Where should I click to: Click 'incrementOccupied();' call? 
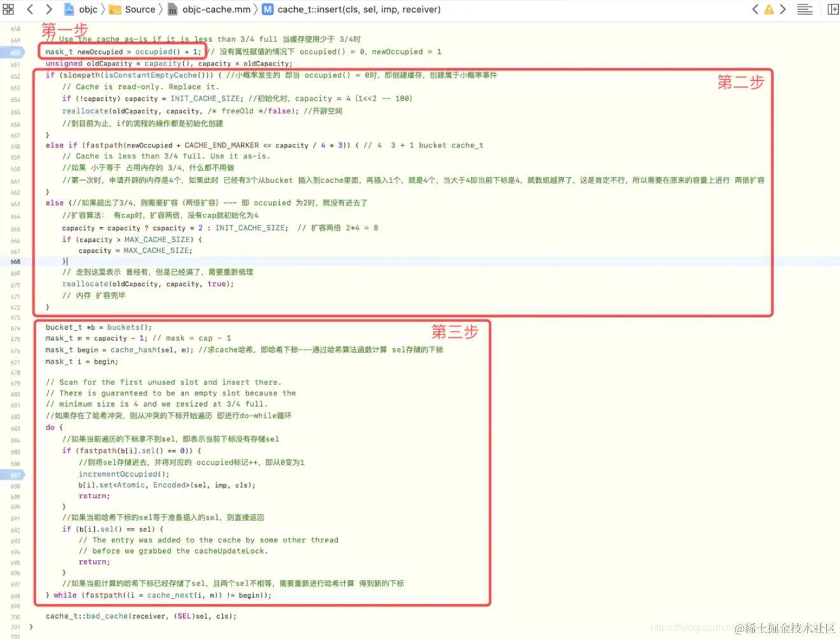pyautogui.click(x=124, y=474)
